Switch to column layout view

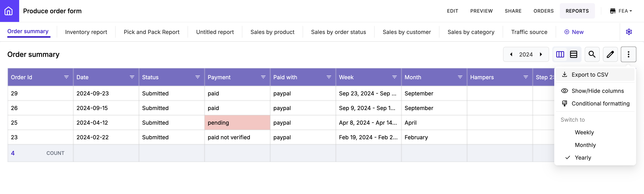pos(560,54)
